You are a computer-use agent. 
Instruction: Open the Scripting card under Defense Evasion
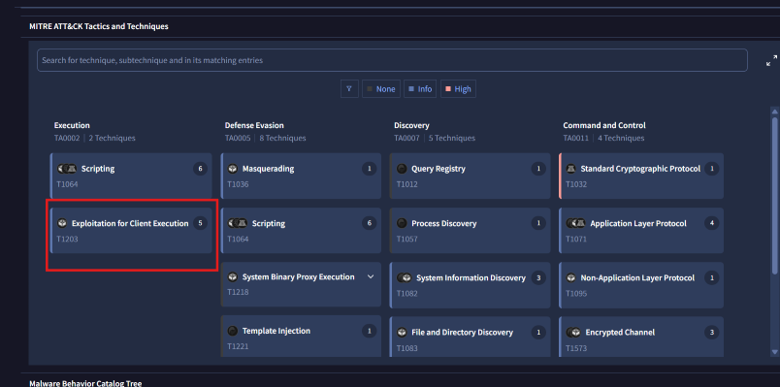pyautogui.click(x=301, y=231)
